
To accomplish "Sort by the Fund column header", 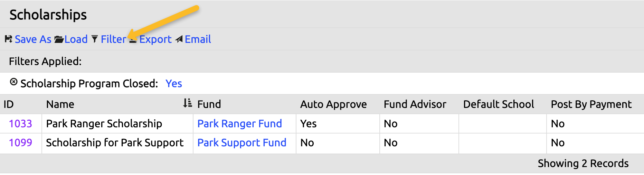I will 209,104.
